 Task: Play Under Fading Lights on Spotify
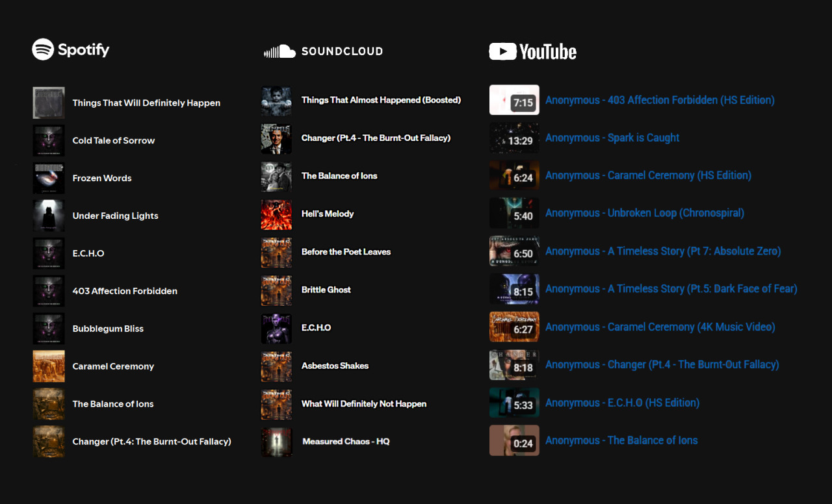tap(115, 216)
